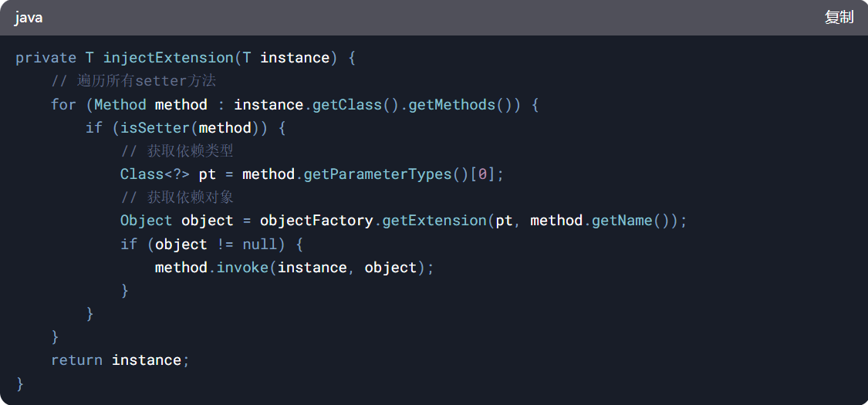The image size is (868, 405).
Task: Click the getExtension method call
Action: click(x=434, y=221)
